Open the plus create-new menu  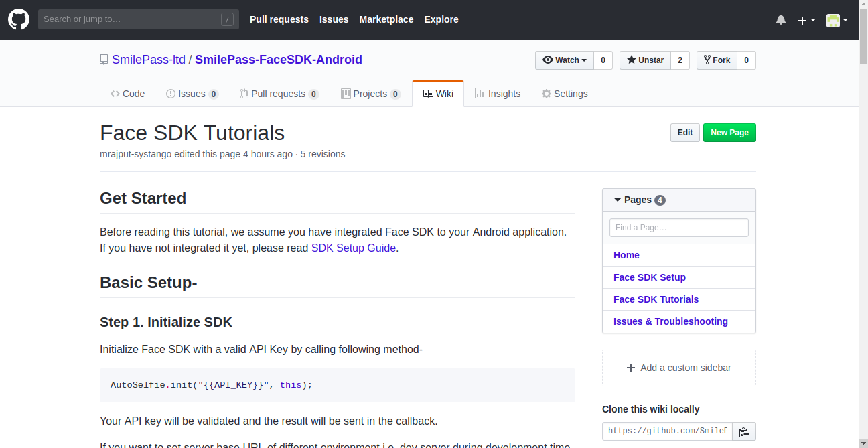[806, 20]
